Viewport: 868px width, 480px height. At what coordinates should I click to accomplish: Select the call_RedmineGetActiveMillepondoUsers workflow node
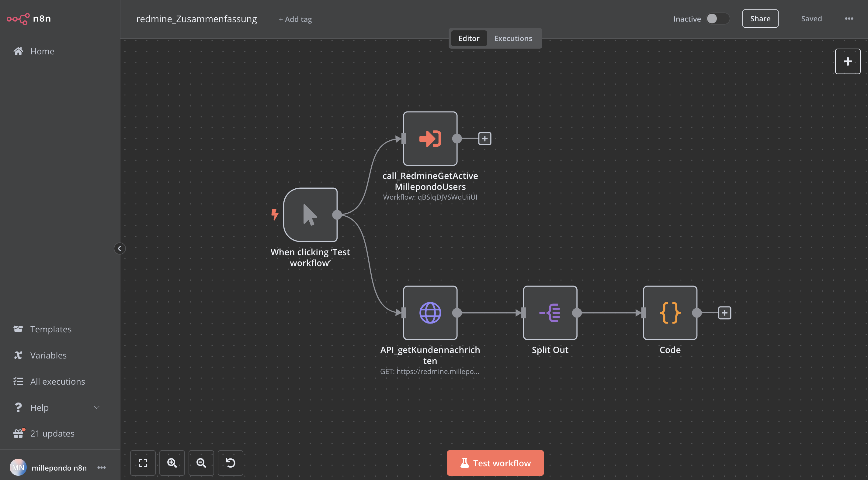tap(430, 138)
